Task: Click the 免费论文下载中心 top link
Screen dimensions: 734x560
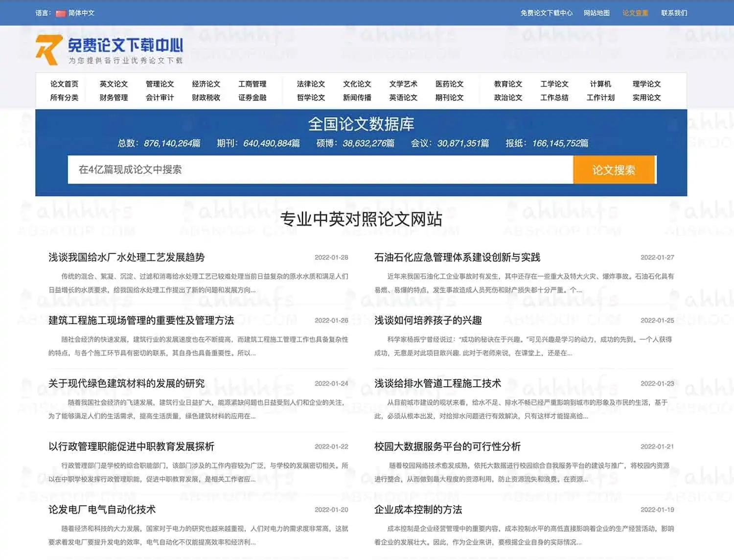Action: point(547,13)
